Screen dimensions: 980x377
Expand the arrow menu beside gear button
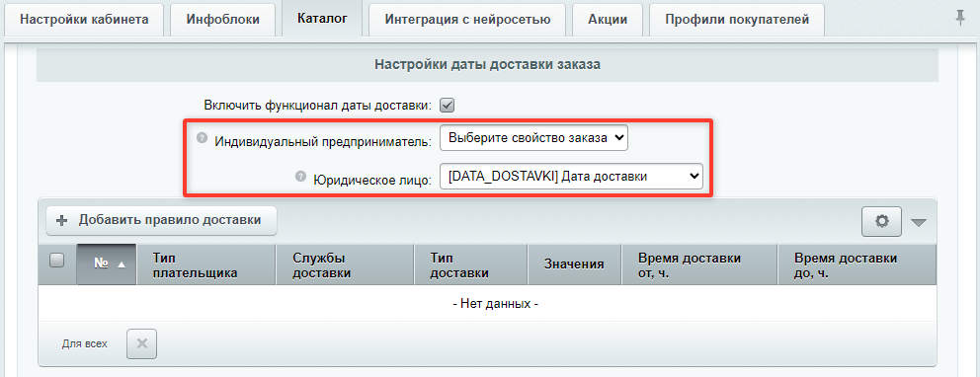coord(919,222)
